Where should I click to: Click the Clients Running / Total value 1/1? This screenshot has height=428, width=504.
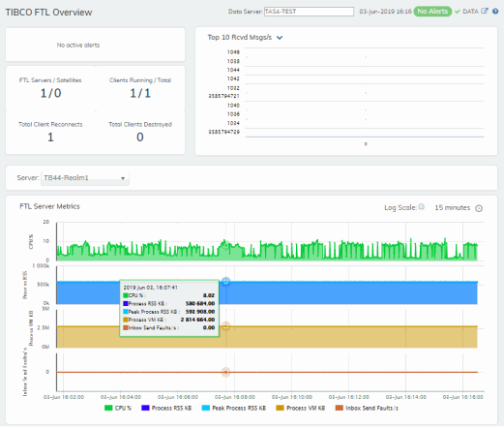tap(140, 93)
